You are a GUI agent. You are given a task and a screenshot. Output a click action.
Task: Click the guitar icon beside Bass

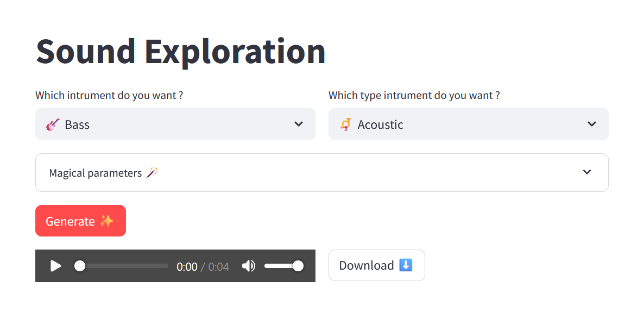[x=53, y=124]
